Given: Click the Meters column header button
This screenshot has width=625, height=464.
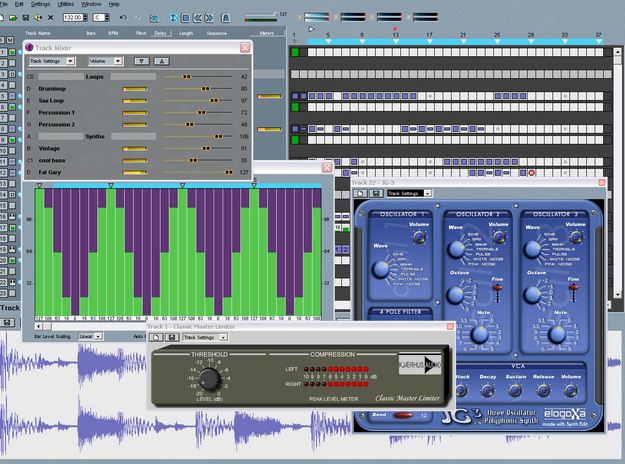Looking at the screenshot, I should click(267, 33).
